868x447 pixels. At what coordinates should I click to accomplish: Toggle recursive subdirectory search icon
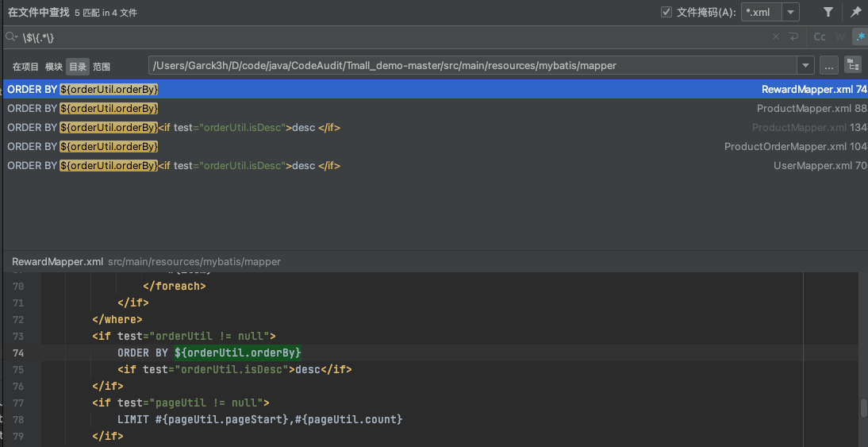[x=853, y=65]
